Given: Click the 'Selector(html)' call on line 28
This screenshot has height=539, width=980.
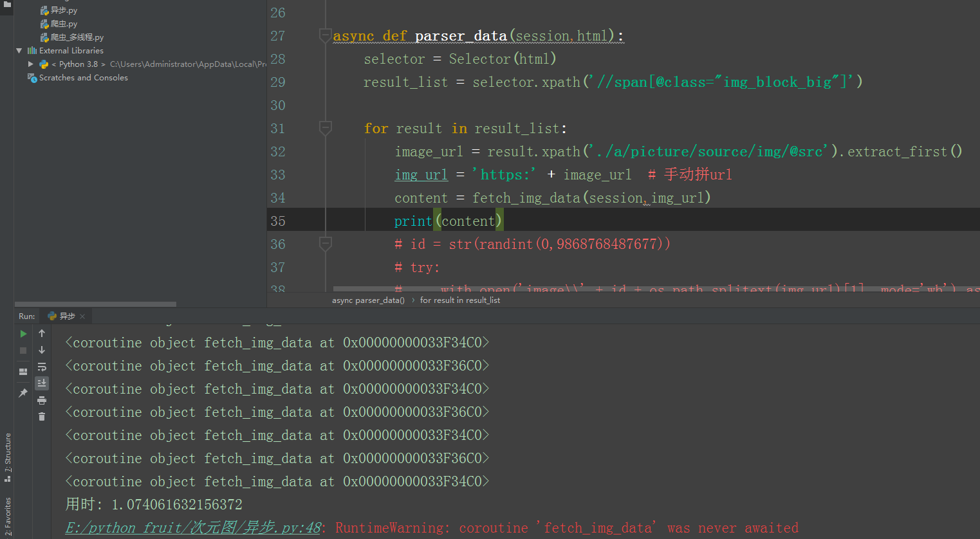Looking at the screenshot, I should pyautogui.click(x=503, y=59).
